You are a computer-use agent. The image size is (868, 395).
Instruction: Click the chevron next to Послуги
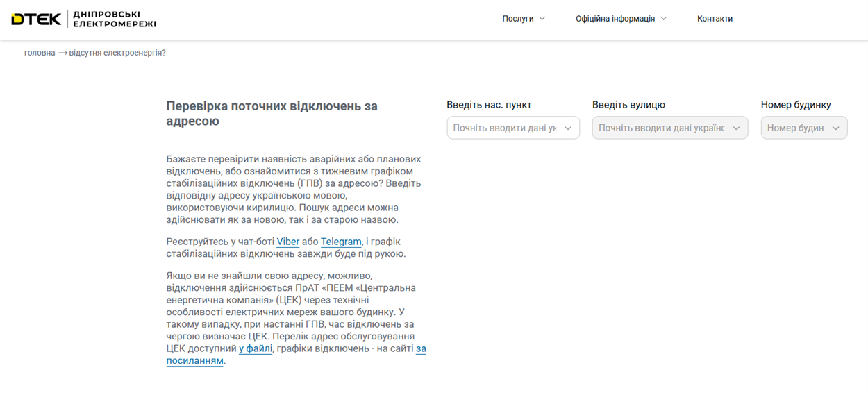[542, 19]
